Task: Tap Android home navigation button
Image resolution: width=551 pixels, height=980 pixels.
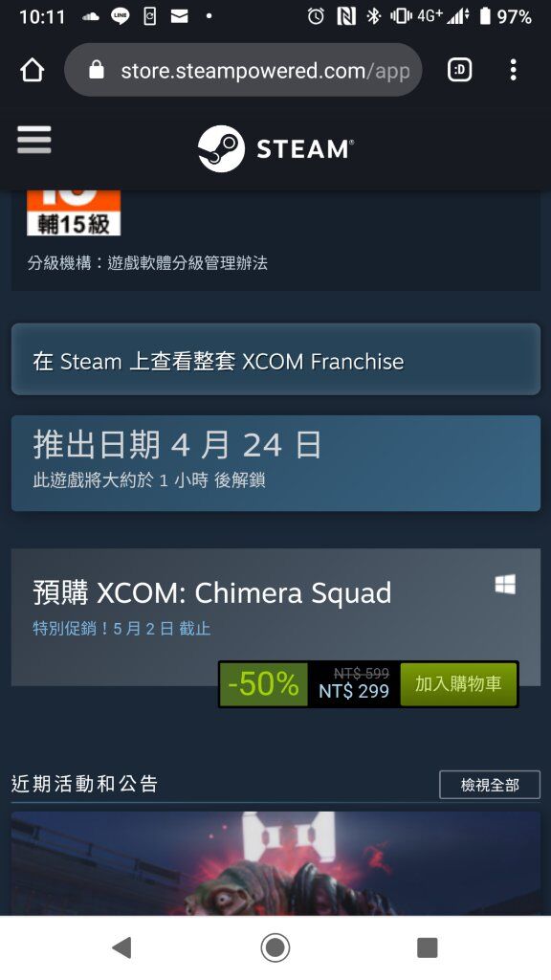Action: [x=275, y=948]
